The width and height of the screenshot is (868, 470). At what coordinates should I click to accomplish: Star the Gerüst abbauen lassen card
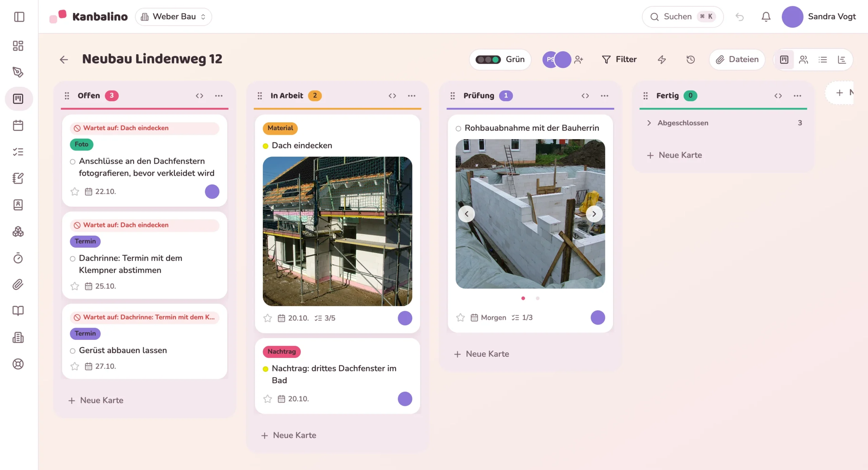point(75,366)
